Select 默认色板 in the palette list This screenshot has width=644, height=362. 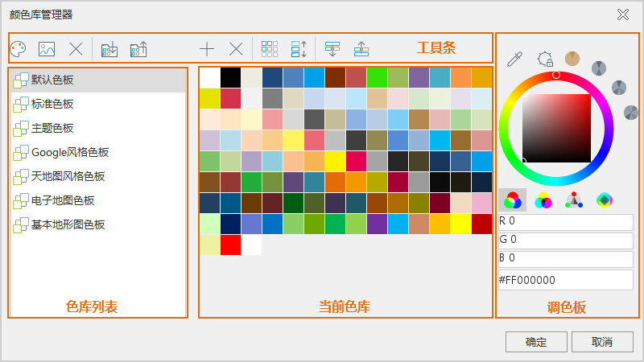pyautogui.click(x=53, y=80)
